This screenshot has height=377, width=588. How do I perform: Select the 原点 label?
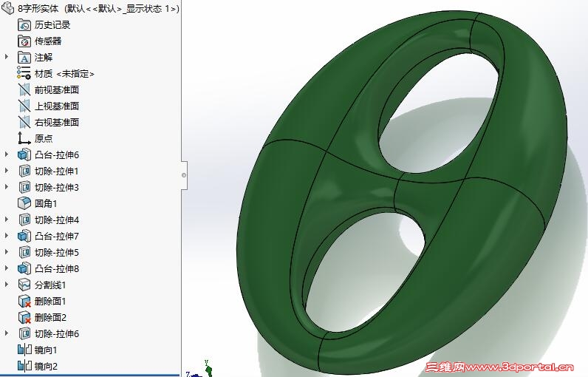[x=44, y=139]
